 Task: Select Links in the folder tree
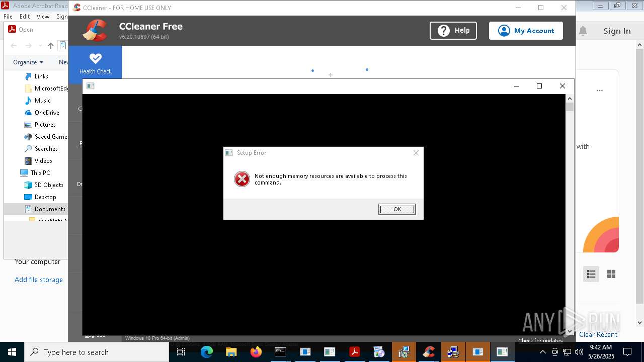pos(41,76)
